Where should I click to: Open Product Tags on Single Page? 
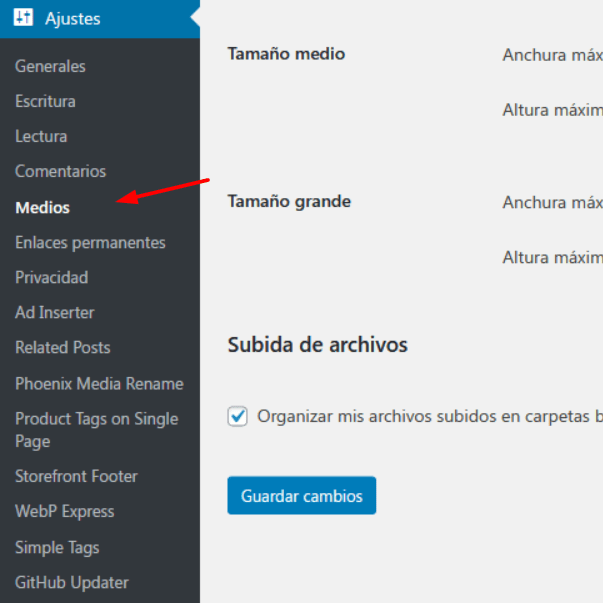pos(97,430)
